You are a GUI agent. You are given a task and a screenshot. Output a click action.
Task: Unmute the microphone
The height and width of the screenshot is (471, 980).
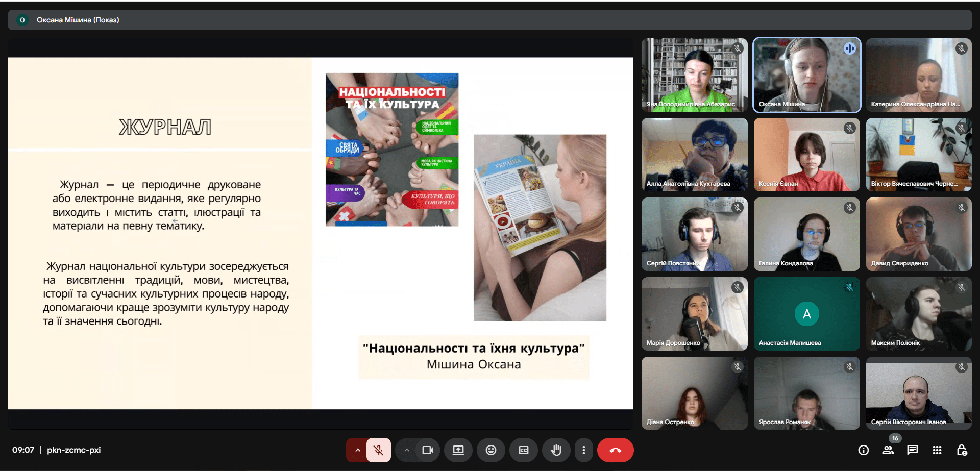(x=378, y=450)
